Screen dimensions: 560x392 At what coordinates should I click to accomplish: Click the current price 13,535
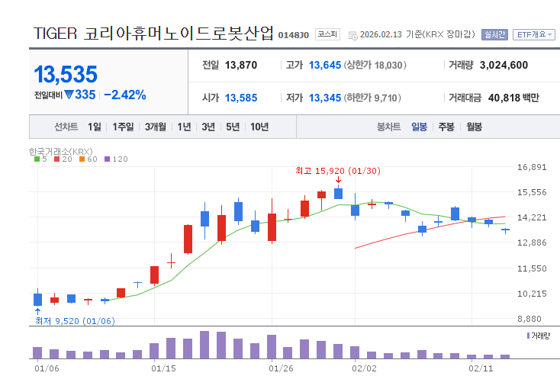pos(66,74)
